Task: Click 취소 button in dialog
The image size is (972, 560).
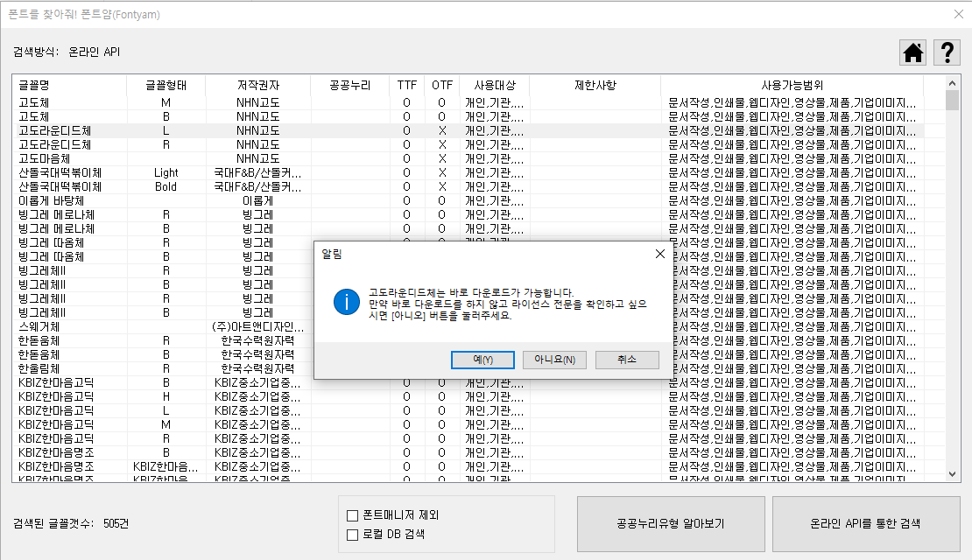Action: [x=626, y=360]
